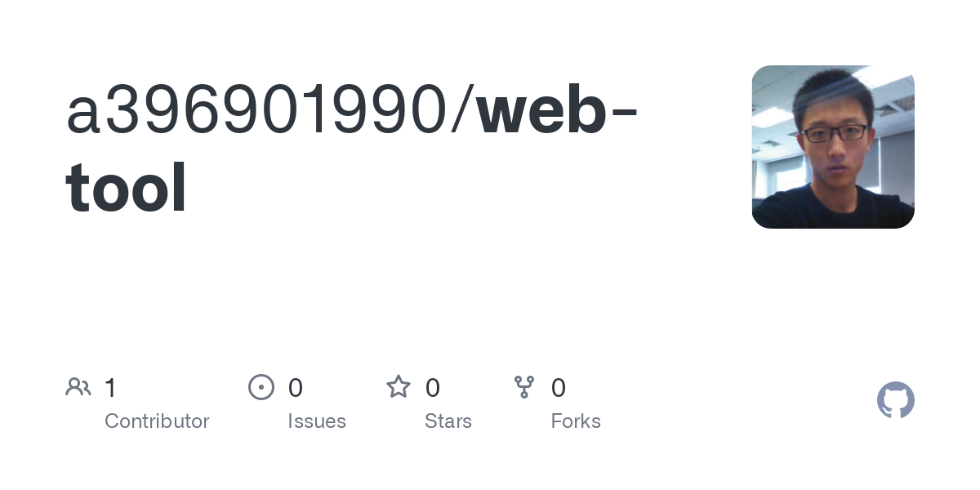Click the eyeglasses in the avatar photo
The height and width of the screenshot is (490, 980).
tap(835, 132)
